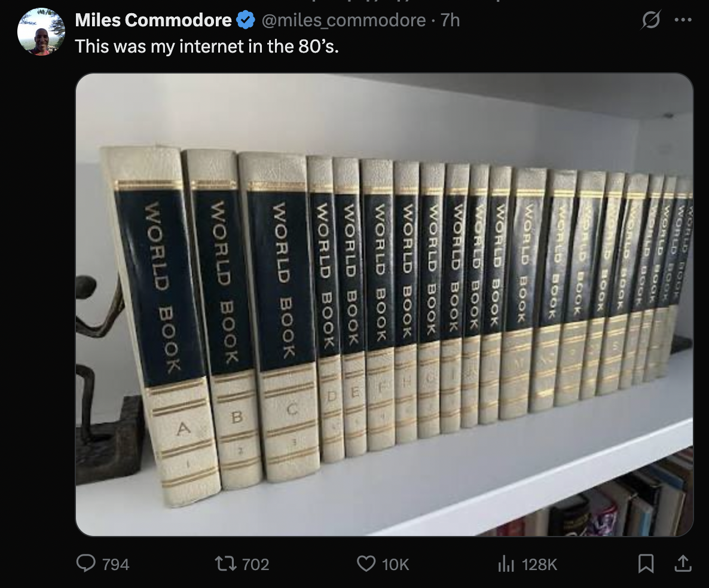Click the 702 reposts count
Image resolution: width=709 pixels, height=588 pixels.
pyautogui.click(x=255, y=565)
